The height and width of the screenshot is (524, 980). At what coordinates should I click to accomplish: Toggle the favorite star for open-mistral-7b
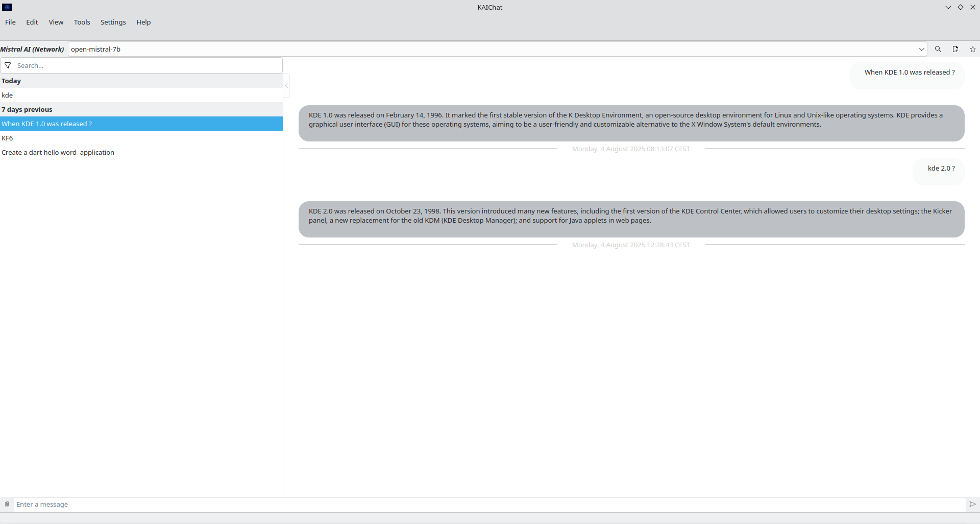tap(972, 49)
